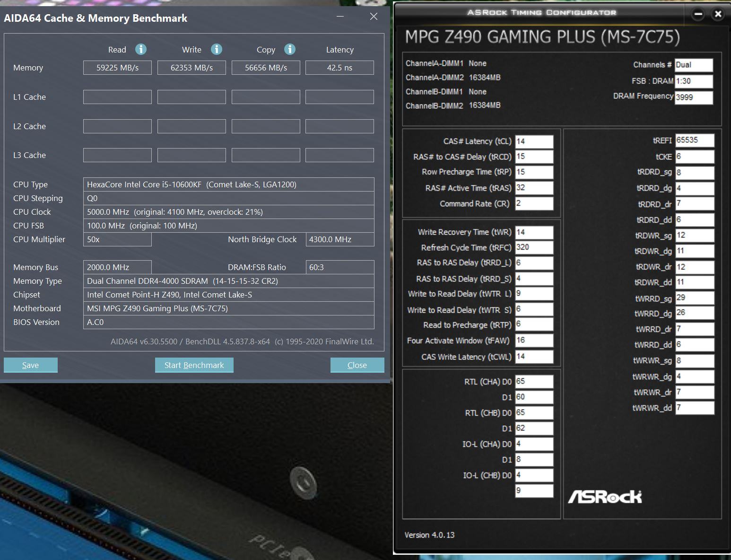Viewport: 731px width, 560px height.
Task: Click the CPU Stepping Q0 field
Action: 229,198
